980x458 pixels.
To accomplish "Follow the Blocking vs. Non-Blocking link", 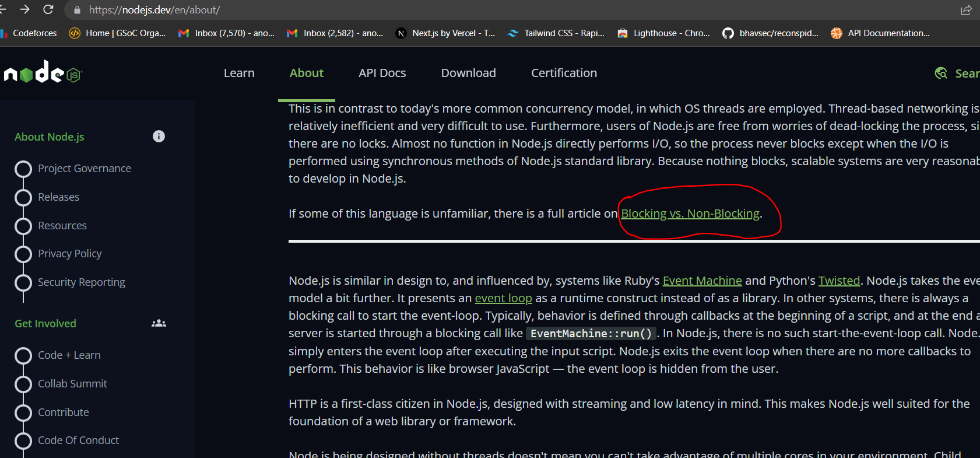I will click(x=690, y=214).
